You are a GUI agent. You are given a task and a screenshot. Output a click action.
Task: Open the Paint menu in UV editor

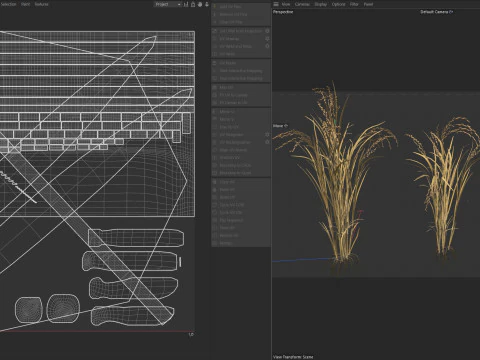[25, 4]
